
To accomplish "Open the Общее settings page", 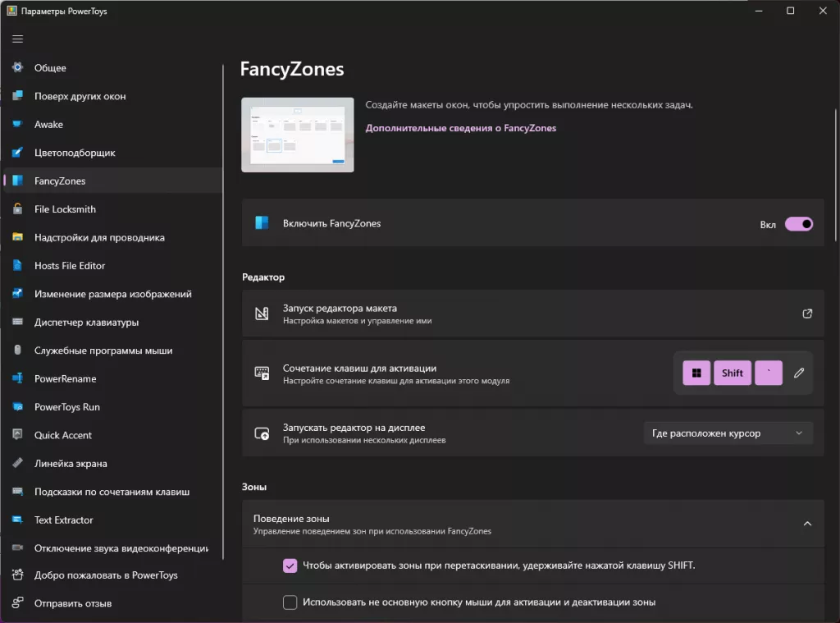I will click(50, 68).
